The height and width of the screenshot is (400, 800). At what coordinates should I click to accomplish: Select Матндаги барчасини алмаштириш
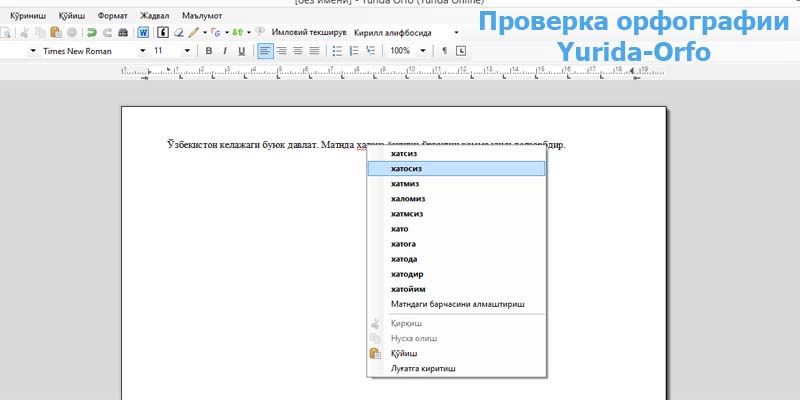(457, 304)
